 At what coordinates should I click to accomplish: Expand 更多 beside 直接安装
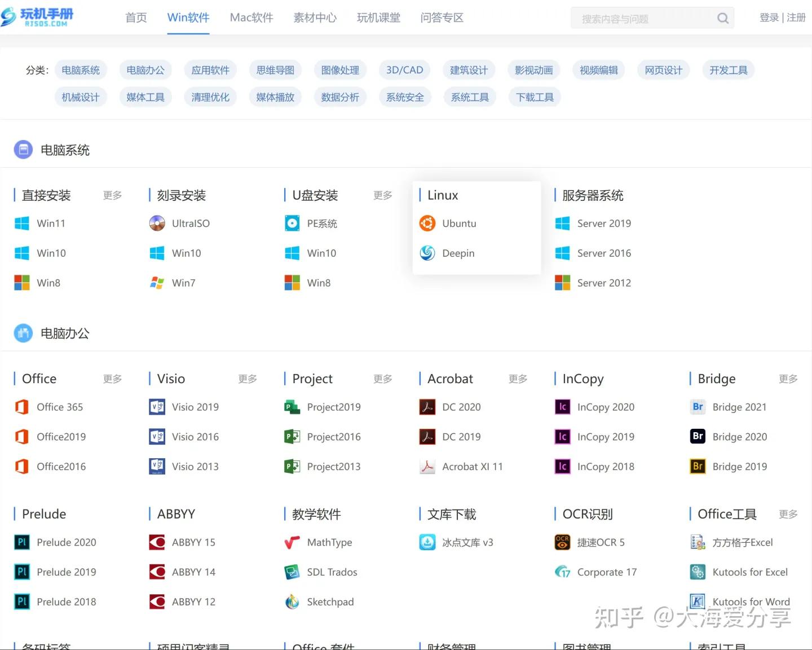(x=112, y=195)
